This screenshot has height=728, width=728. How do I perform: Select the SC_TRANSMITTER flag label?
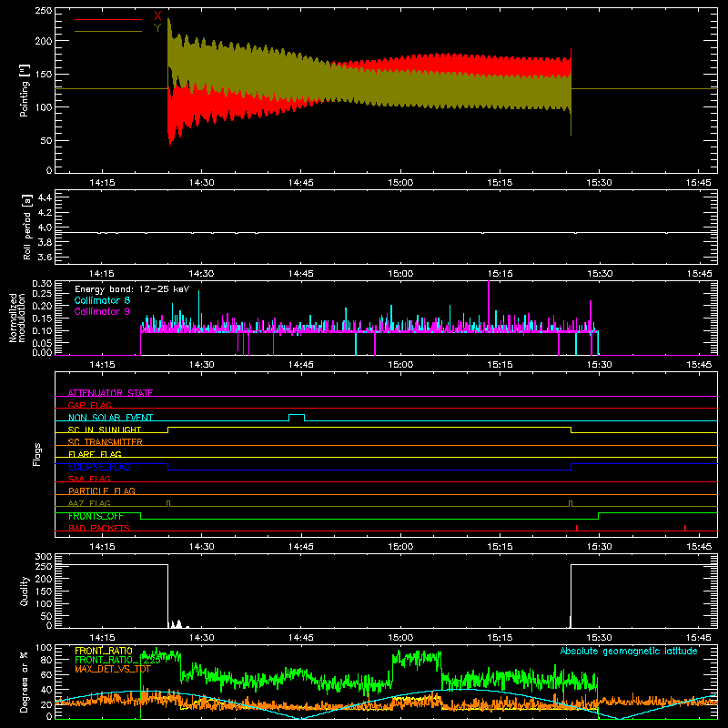[105, 442]
